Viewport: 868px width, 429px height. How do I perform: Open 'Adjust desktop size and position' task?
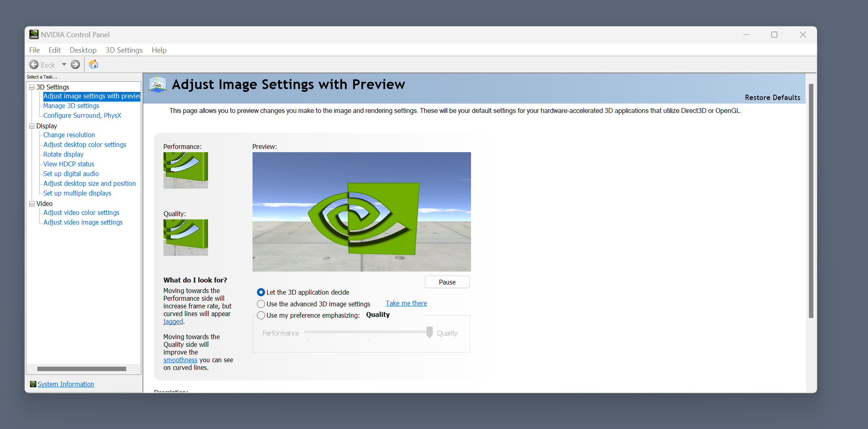coord(90,183)
